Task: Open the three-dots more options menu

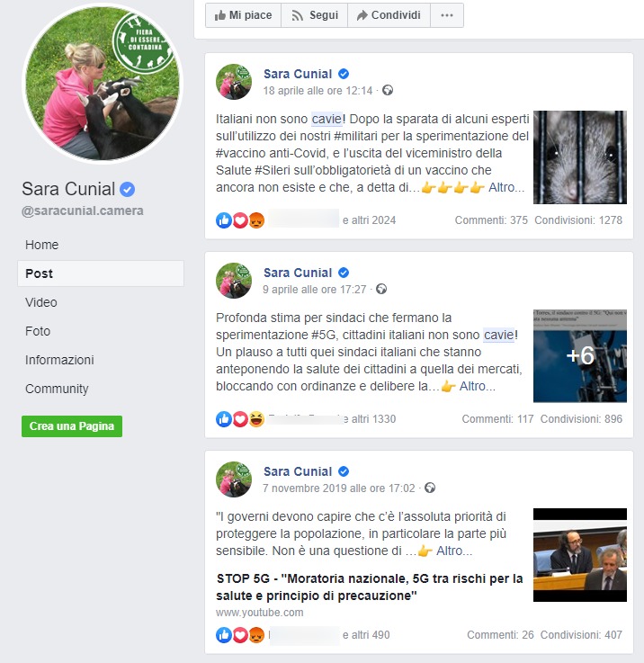Action: [446, 15]
